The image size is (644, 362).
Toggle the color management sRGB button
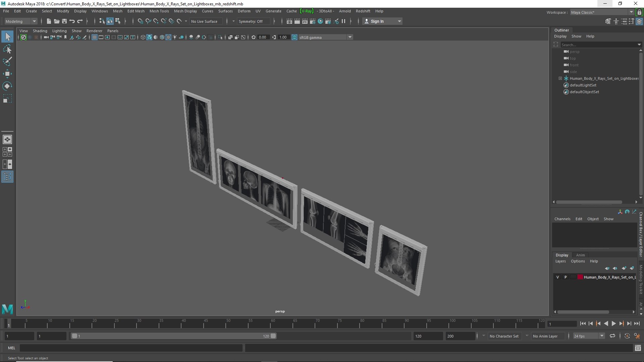pos(294,37)
